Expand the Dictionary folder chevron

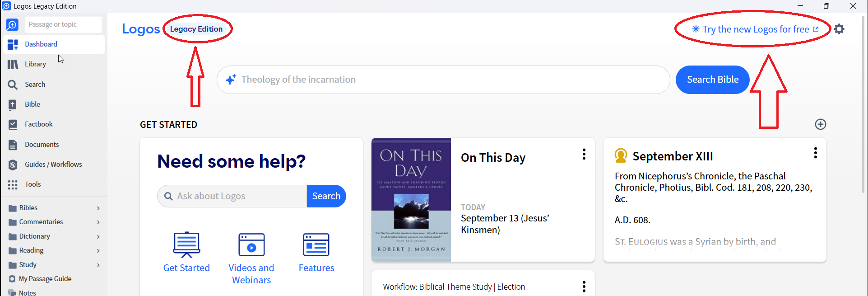[x=98, y=237]
